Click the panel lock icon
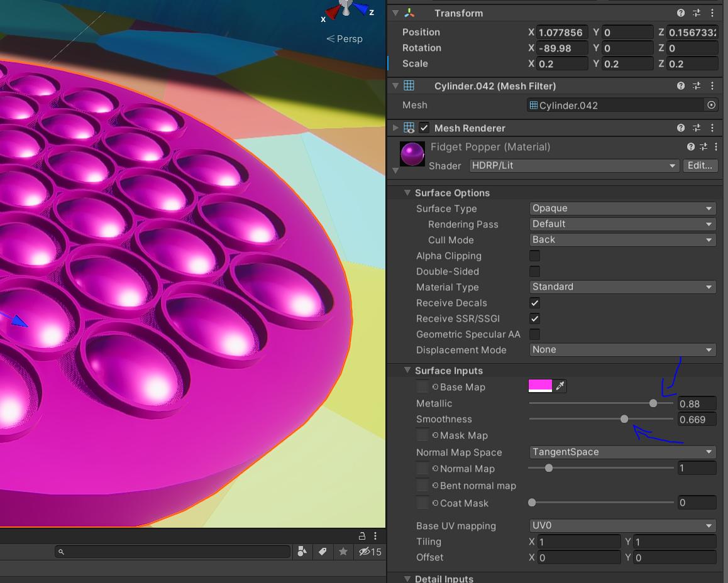 point(362,536)
